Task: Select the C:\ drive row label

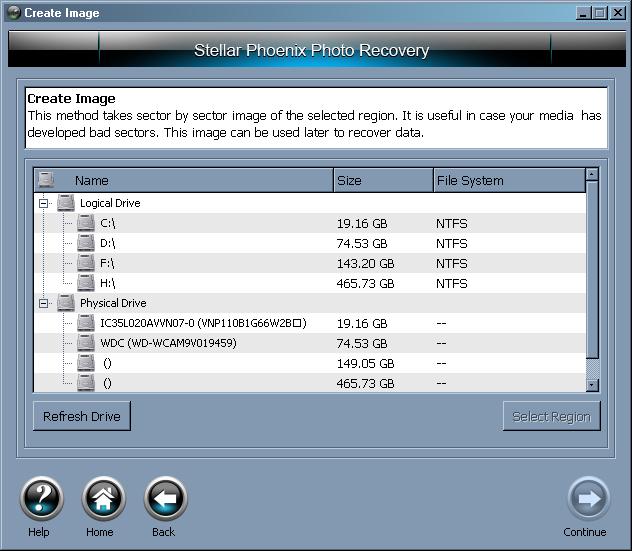Action: point(108,223)
